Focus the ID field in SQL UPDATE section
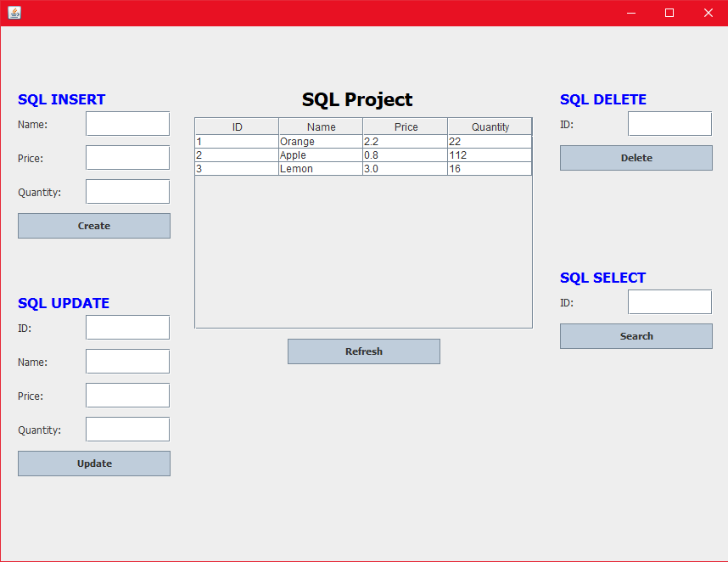The width and height of the screenshot is (728, 562). [126, 327]
